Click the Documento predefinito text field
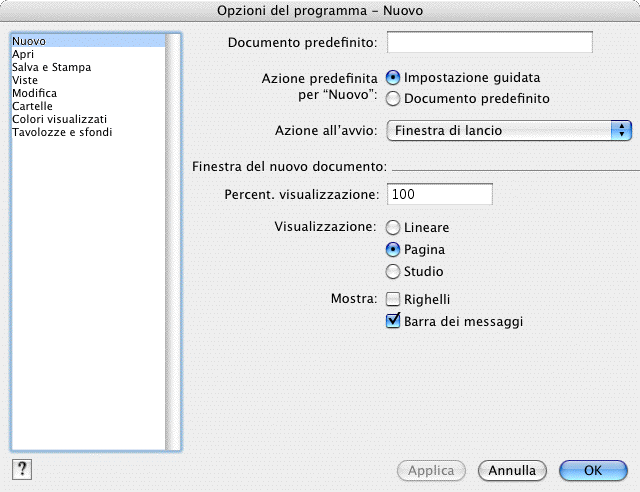640x492 pixels. 489,42
